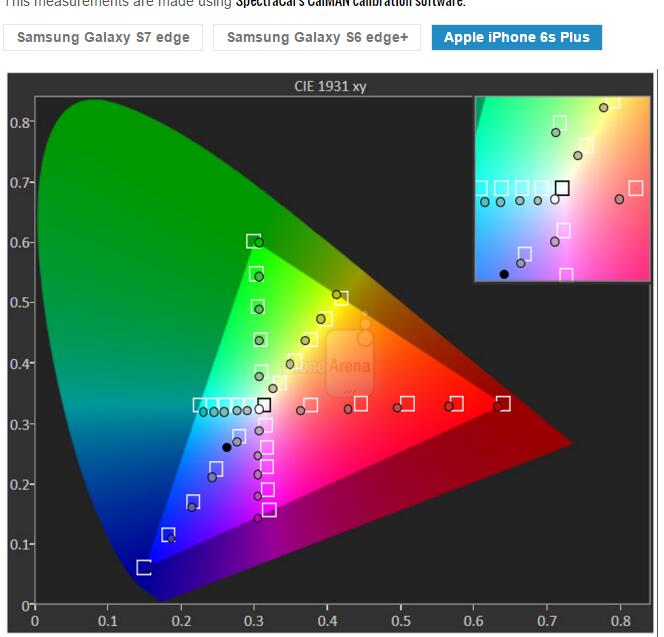The height and width of the screenshot is (637, 664).
Task: Click the CIE 1931 xy chart title
Action: (x=330, y=86)
